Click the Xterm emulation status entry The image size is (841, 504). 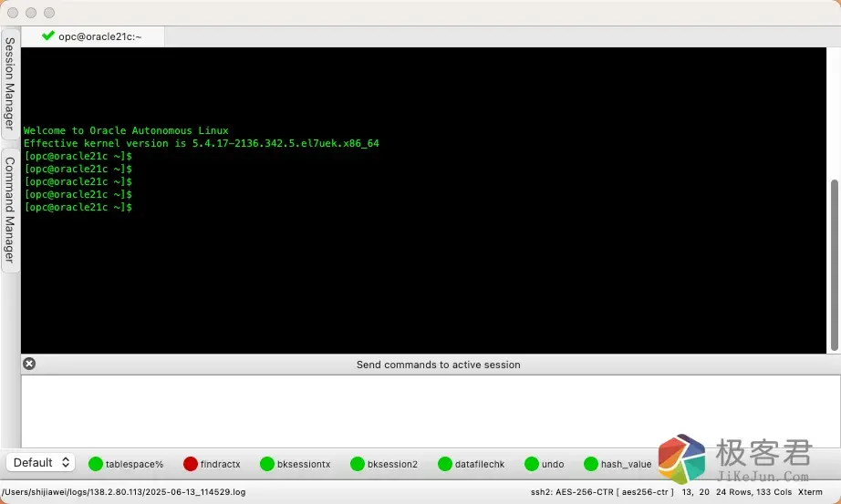tap(810, 491)
